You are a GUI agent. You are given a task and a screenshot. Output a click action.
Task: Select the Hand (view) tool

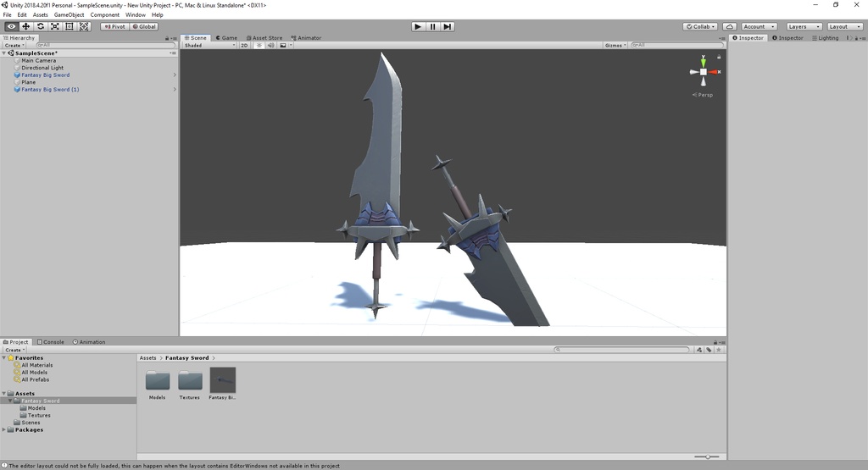(x=11, y=26)
